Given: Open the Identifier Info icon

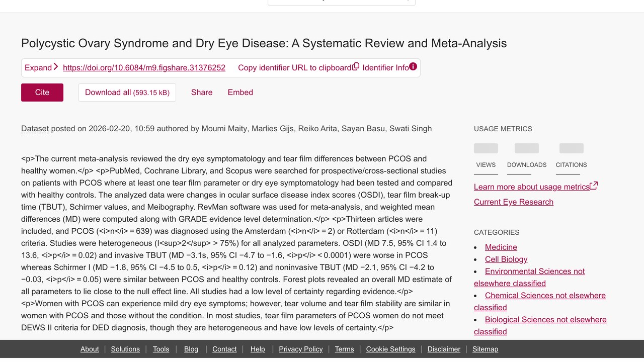Looking at the screenshot, I should [413, 66].
